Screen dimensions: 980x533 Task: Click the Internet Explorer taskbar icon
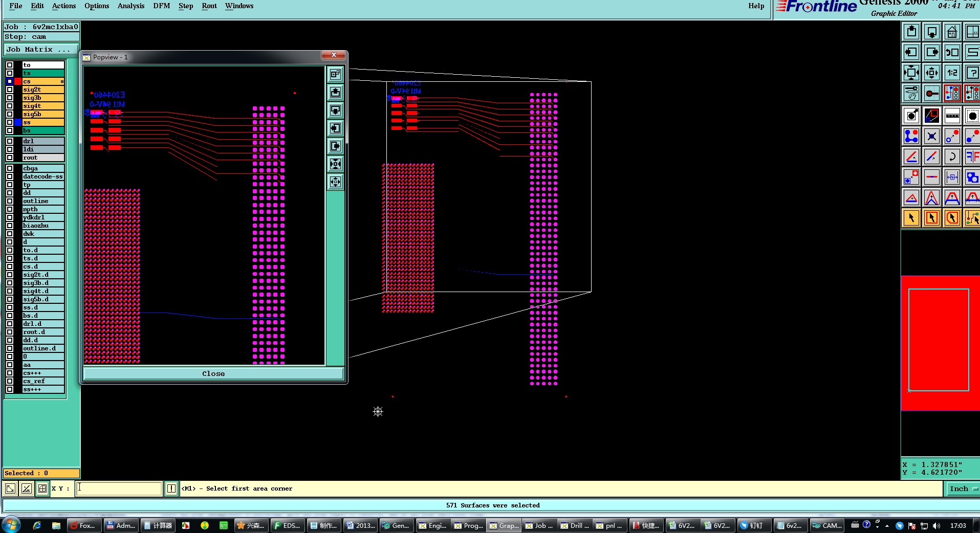[x=37, y=525]
